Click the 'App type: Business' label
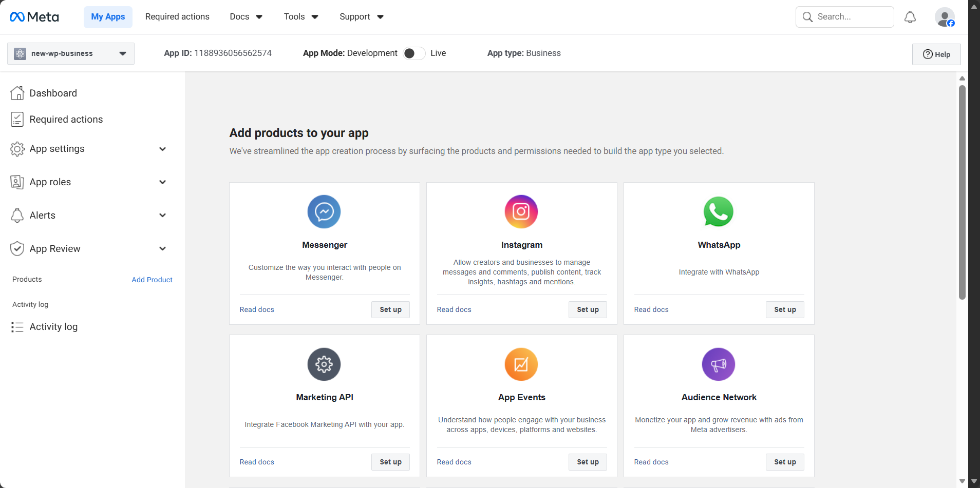The height and width of the screenshot is (488, 980). (524, 53)
